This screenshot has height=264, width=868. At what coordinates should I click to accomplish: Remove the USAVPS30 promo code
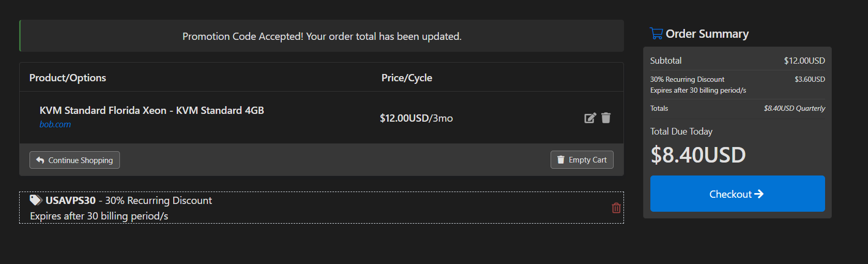tap(616, 208)
